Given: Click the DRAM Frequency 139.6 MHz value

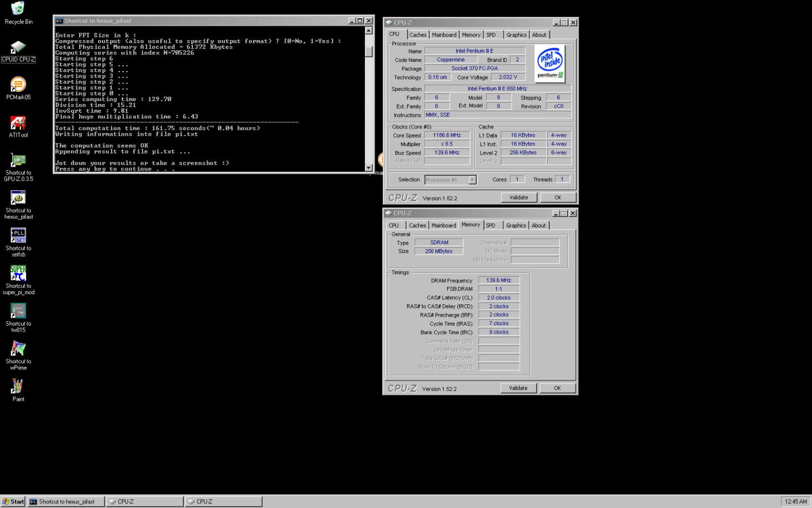Looking at the screenshot, I should click(499, 280).
